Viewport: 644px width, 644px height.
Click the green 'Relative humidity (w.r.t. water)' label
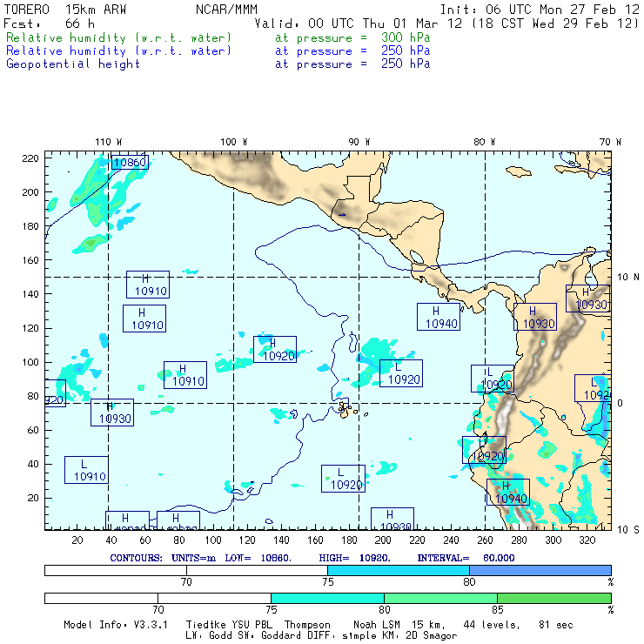tap(118, 37)
